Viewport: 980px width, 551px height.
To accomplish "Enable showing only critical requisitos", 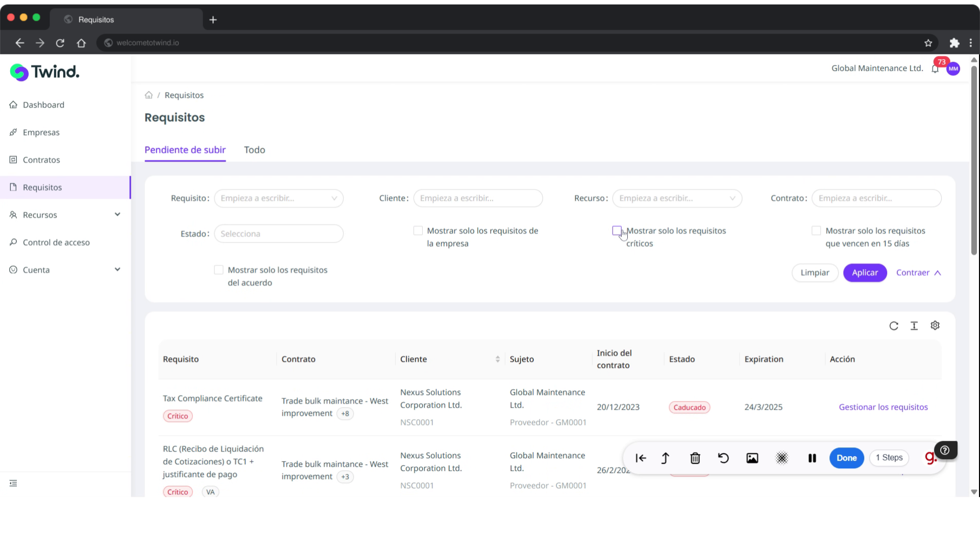I will tap(617, 231).
